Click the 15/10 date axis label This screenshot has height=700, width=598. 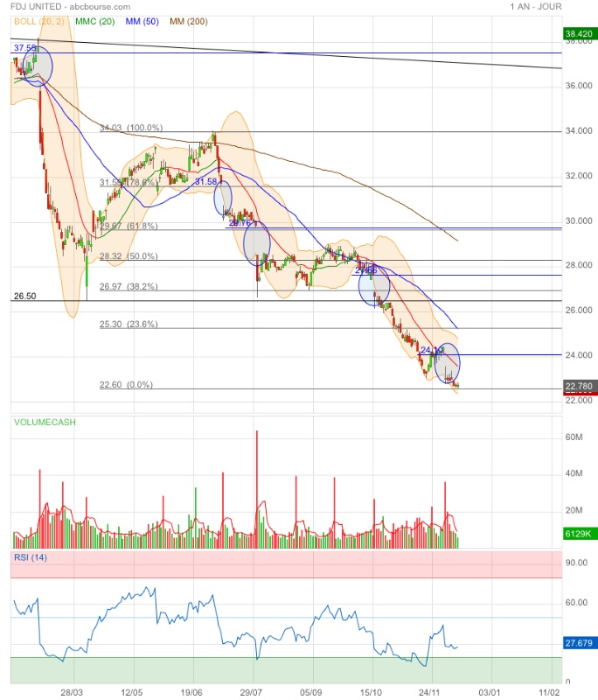tap(371, 692)
